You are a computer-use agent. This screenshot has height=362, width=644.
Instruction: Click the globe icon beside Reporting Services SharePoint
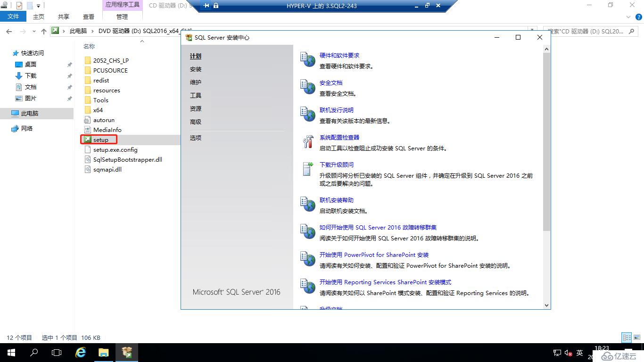pyautogui.click(x=308, y=287)
